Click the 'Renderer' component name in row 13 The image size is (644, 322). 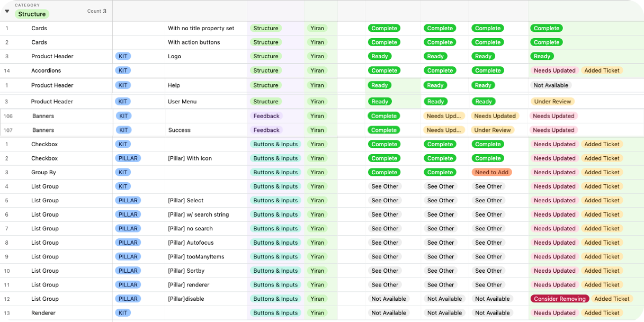click(x=43, y=313)
